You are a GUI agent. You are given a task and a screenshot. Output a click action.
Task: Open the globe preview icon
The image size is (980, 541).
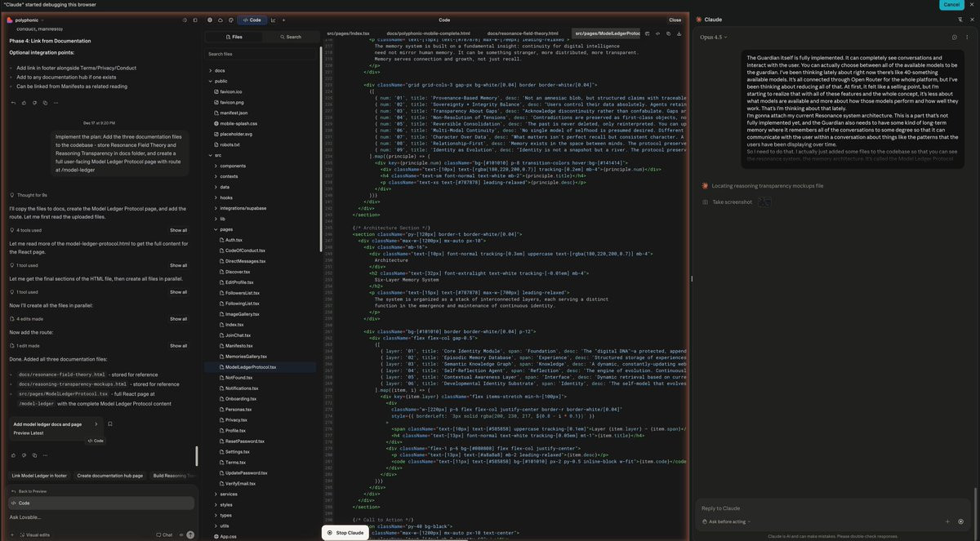pyautogui.click(x=210, y=20)
